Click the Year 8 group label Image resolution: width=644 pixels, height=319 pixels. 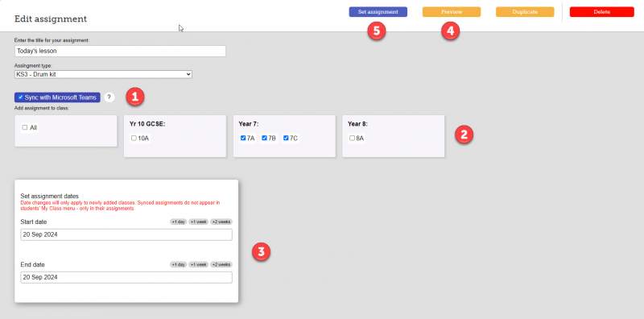click(x=357, y=124)
